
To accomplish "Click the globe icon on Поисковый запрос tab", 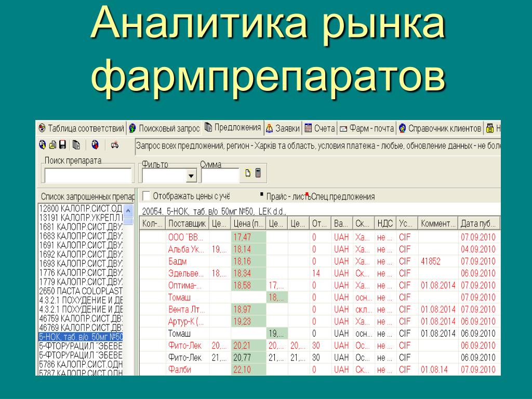I will (x=132, y=128).
